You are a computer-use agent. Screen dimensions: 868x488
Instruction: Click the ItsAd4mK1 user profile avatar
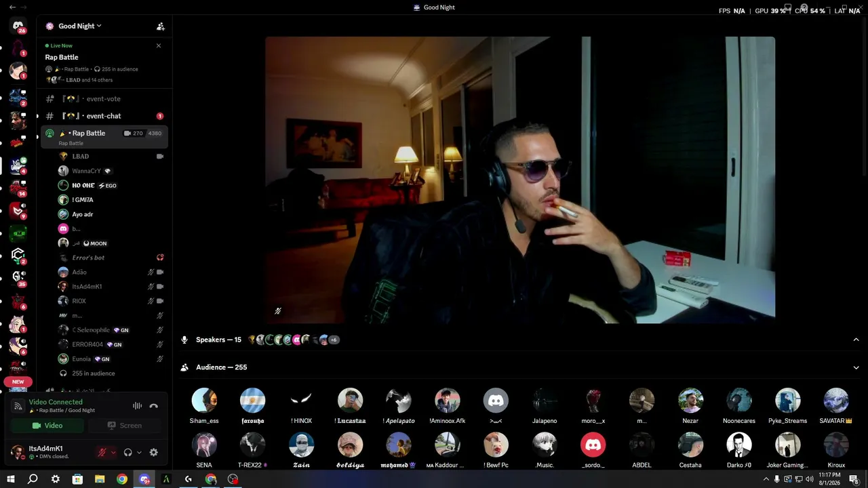pyautogui.click(x=18, y=452)
